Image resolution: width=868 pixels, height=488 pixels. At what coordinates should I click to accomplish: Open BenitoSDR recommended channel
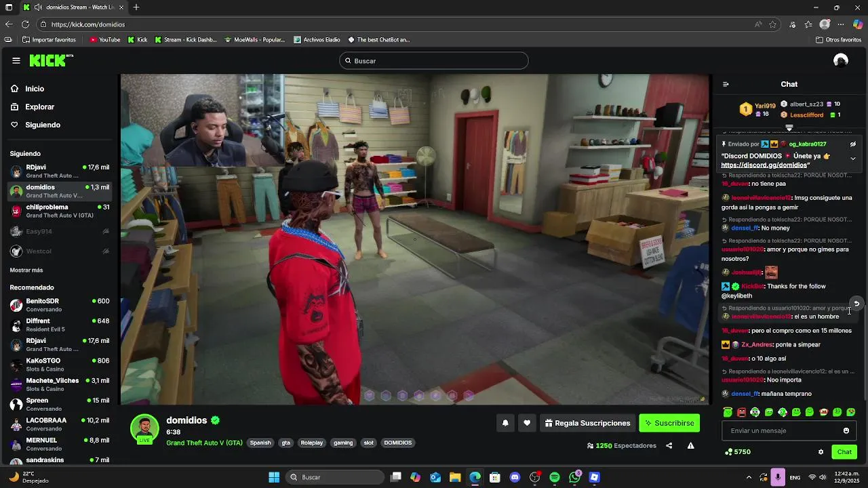(59, 305)
